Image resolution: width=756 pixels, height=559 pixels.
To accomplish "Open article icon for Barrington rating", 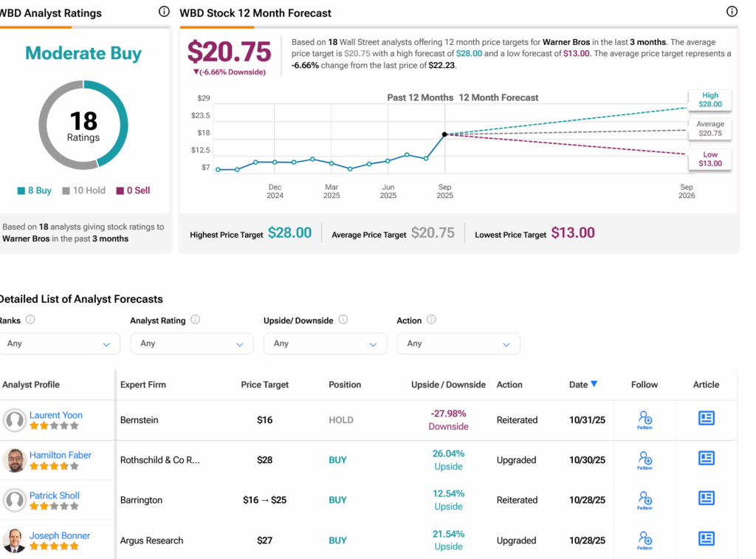I will point(706,498).
